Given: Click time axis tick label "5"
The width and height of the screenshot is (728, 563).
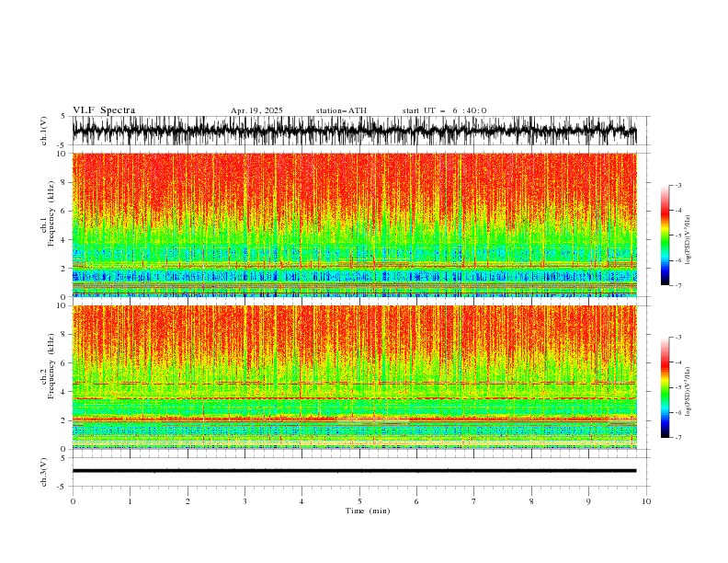Looking at the screenshot, I should coord(359,501).
